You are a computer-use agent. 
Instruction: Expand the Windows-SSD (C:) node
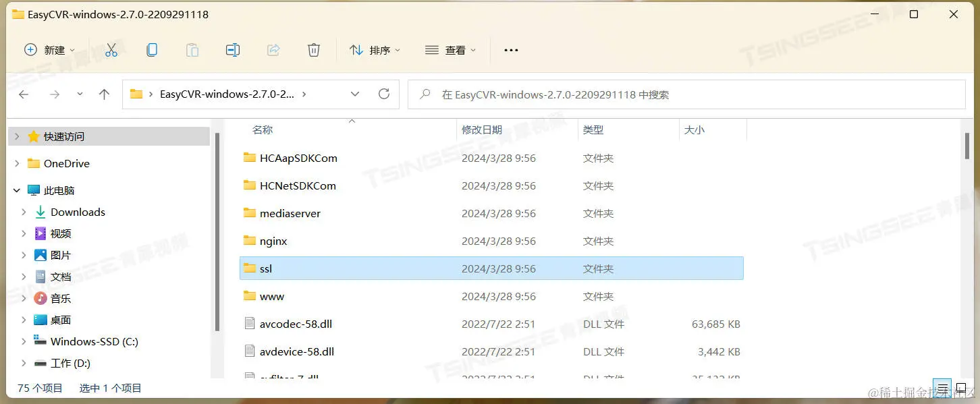[24, 341]
